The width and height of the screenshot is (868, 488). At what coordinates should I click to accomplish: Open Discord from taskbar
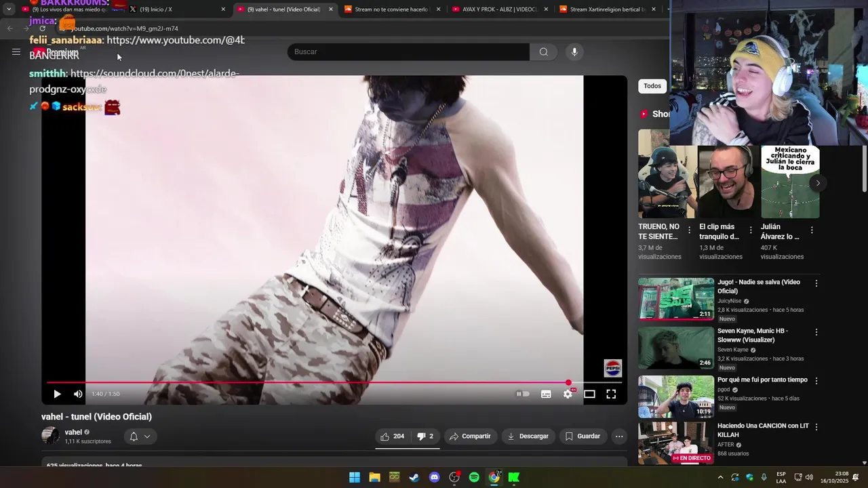[x=435, y=477]
